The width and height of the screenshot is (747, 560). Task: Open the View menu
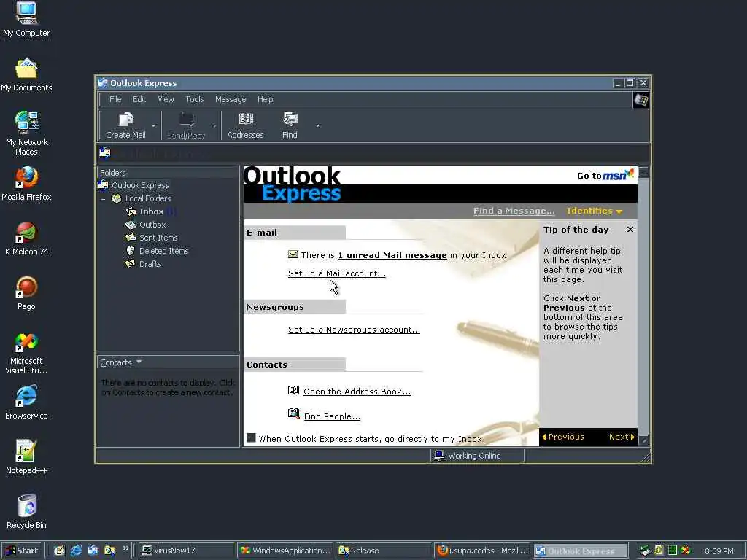coord(166,99)
